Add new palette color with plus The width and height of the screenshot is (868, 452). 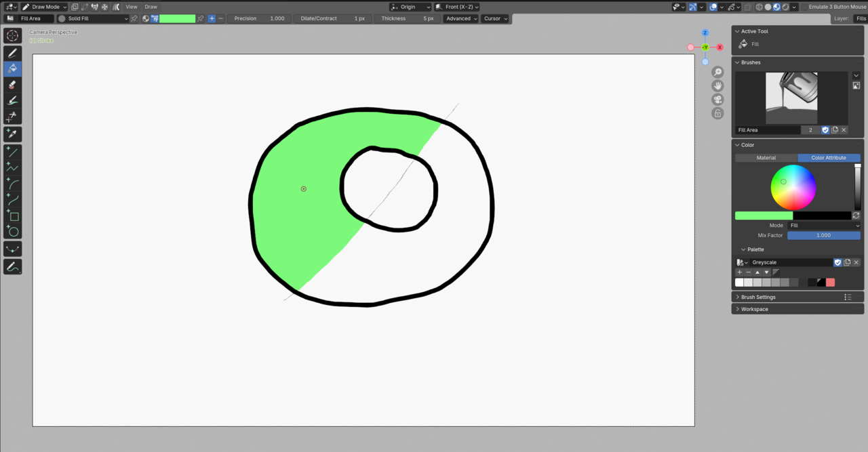(x=740, y=272)
